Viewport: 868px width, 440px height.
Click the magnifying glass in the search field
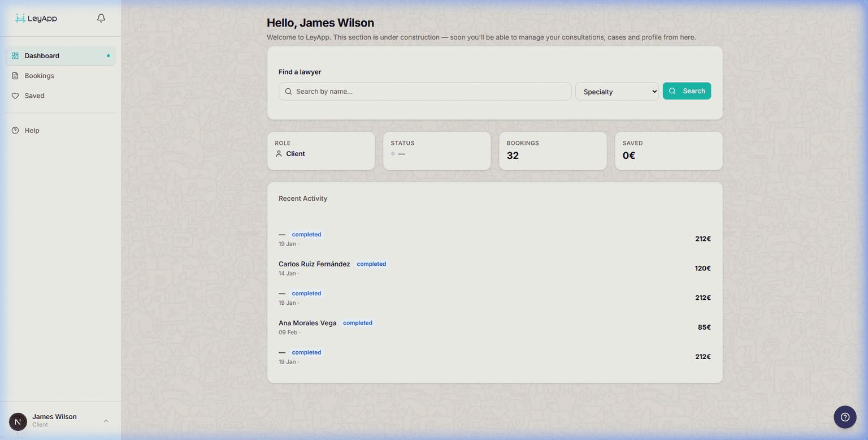tap(288, 91)
